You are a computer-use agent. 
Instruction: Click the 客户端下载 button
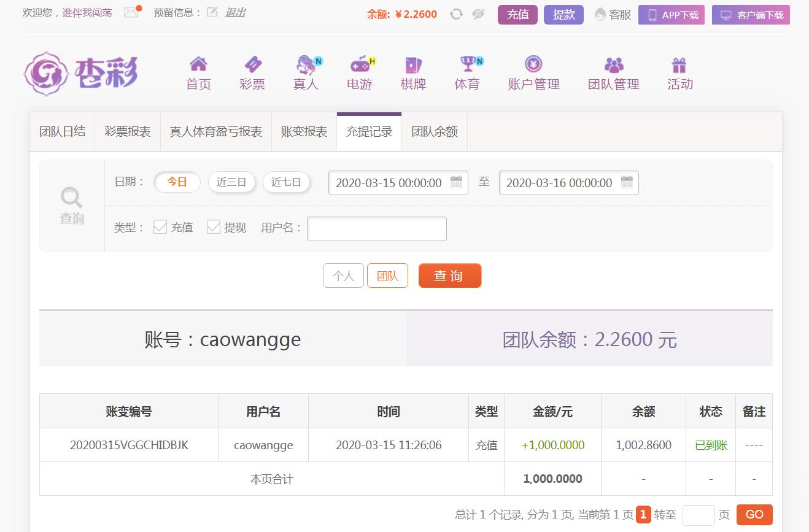pyautogui.click(x=751, y=15)
